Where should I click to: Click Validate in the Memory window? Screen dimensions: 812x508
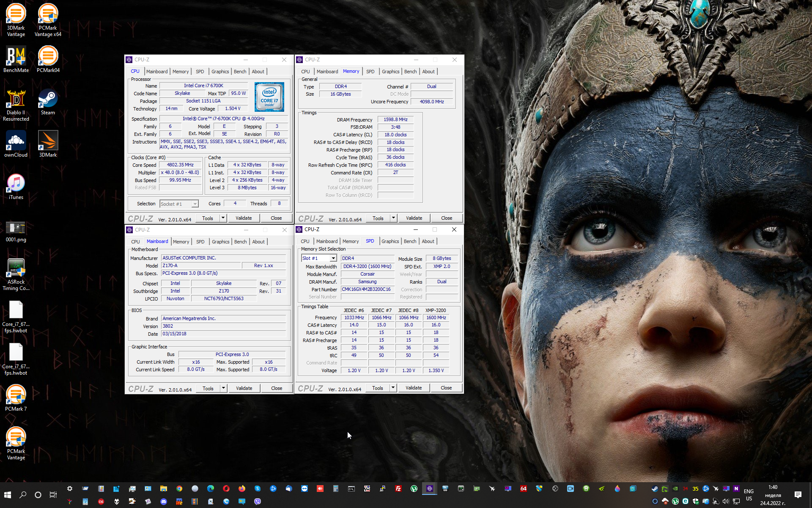414,218
